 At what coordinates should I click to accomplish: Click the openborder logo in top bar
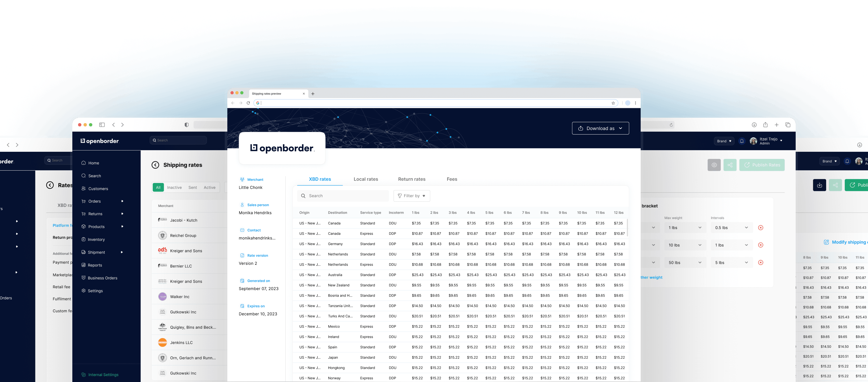(x=100, y=141)
